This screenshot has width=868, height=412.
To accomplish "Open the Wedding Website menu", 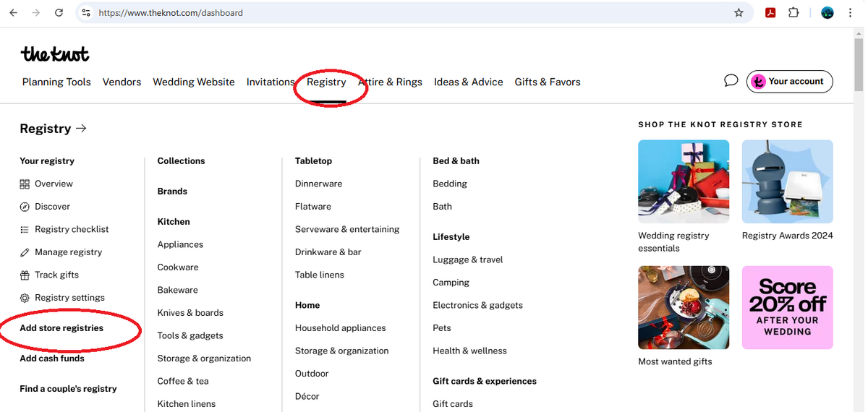I will click(194, 82).
